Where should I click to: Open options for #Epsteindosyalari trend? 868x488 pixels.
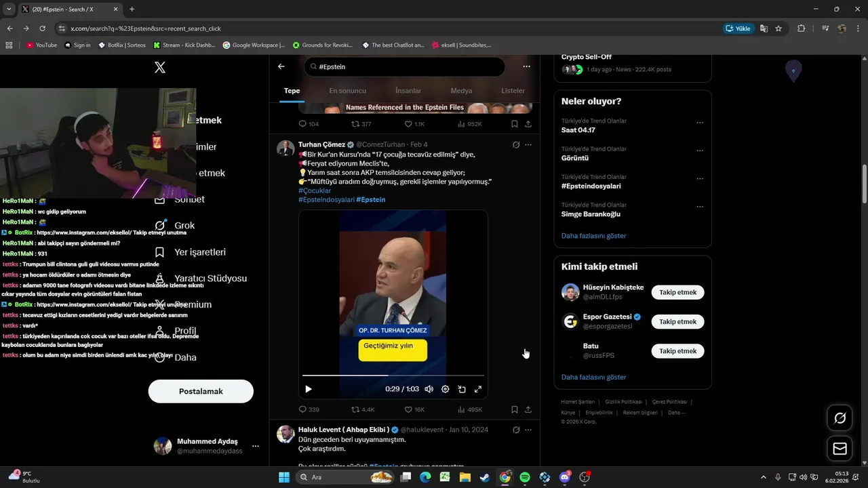[x=700, y=179]
